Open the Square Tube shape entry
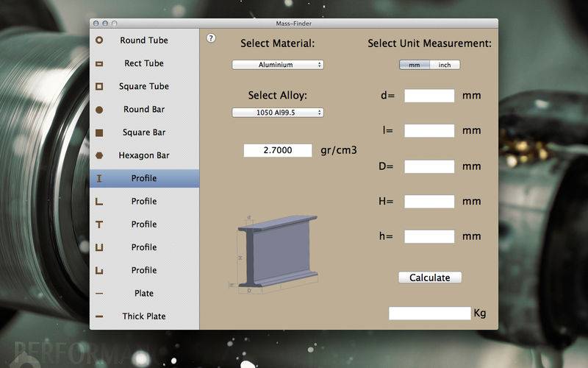This screenshot has height=368, width=588. click(x=144, y=86)
